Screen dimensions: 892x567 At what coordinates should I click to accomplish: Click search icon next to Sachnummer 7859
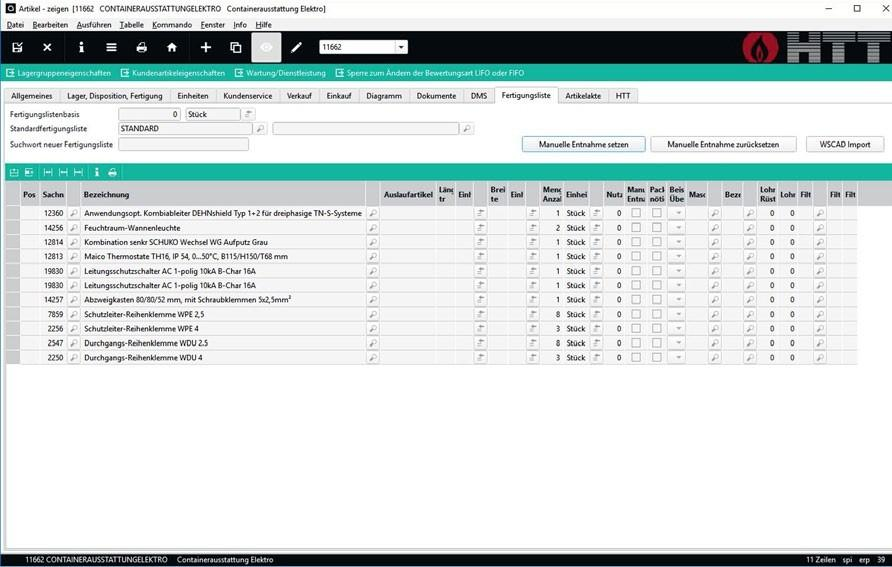73,314
